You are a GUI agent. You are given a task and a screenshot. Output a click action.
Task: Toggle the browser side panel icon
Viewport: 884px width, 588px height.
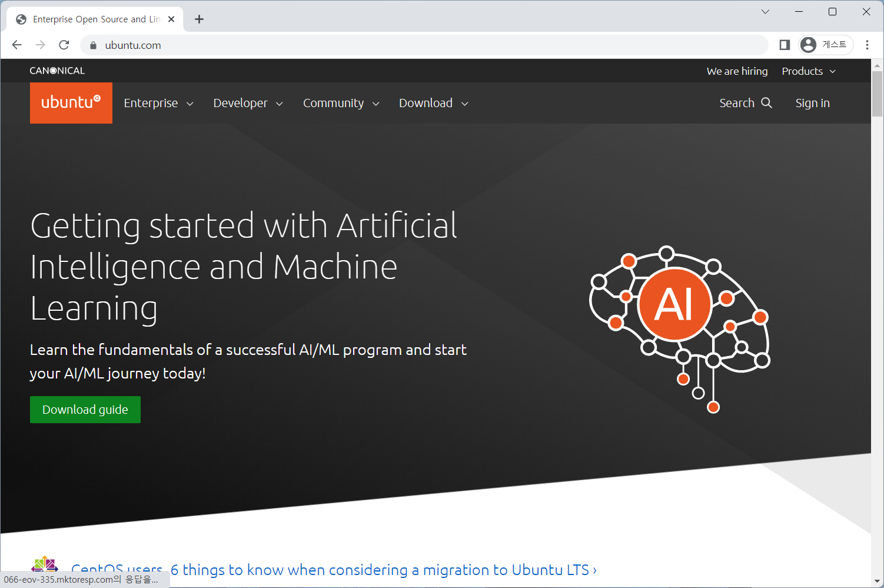(x=784, y=45)
